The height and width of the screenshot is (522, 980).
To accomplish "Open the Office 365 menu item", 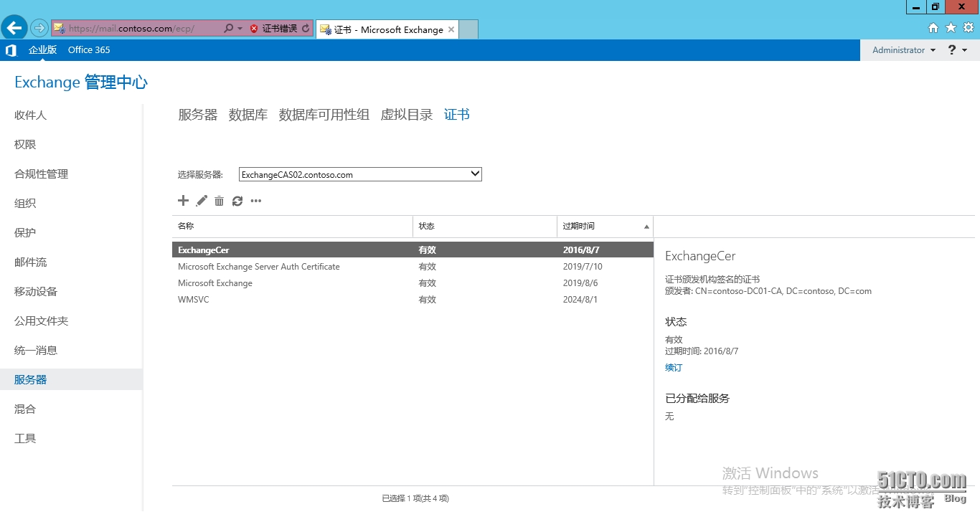I will coord(88,49).
